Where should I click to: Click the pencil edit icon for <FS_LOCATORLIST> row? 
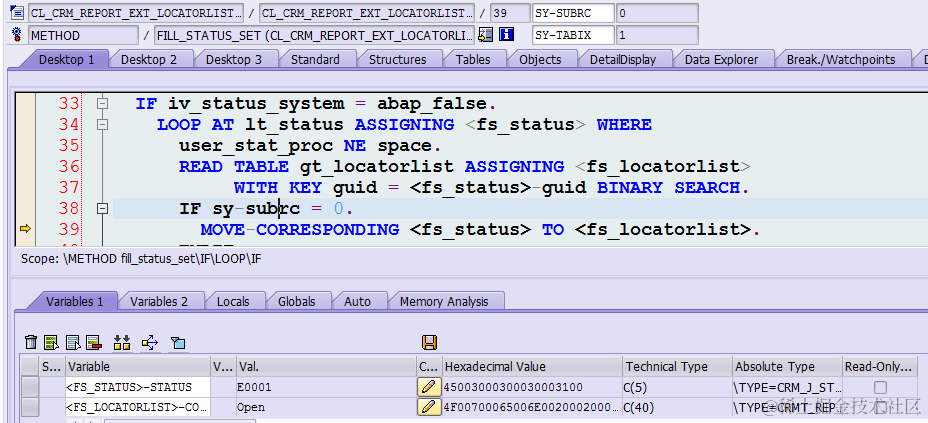(x=429, y=408)
